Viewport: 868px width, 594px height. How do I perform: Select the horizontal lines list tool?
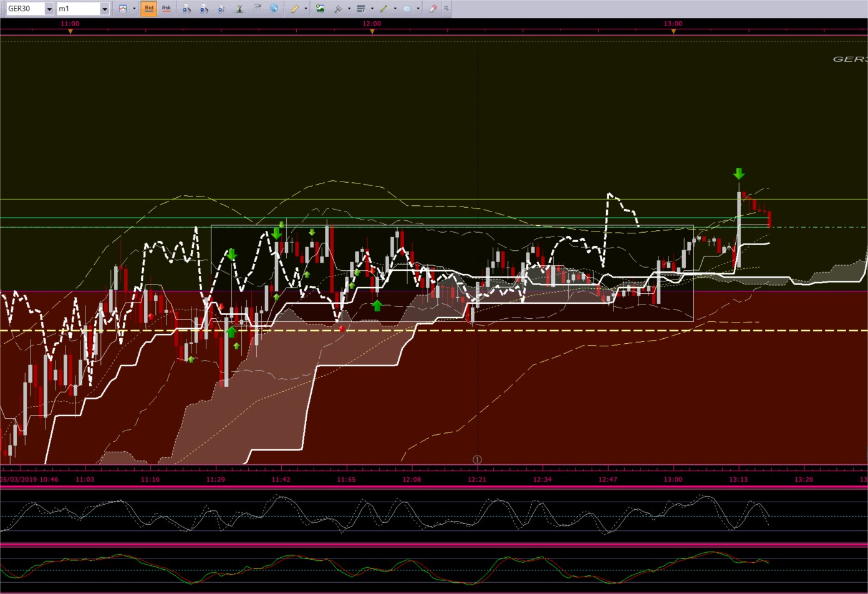coord(361,9)
